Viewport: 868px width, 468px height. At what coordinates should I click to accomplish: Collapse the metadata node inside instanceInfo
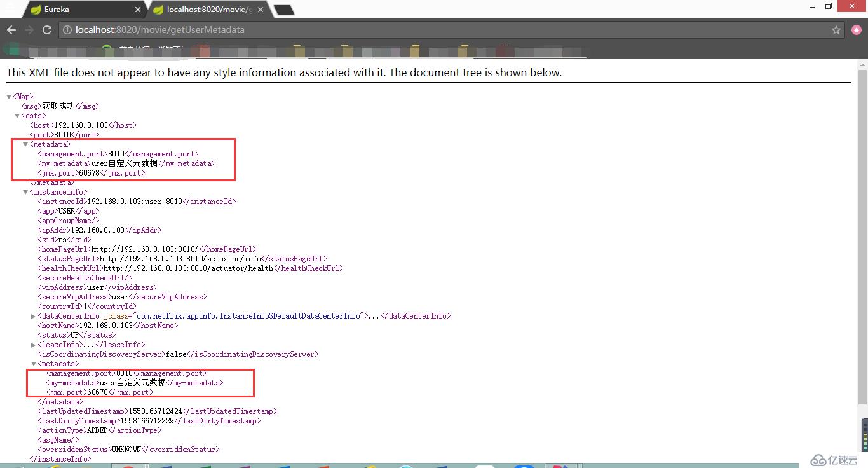point(34,364)
